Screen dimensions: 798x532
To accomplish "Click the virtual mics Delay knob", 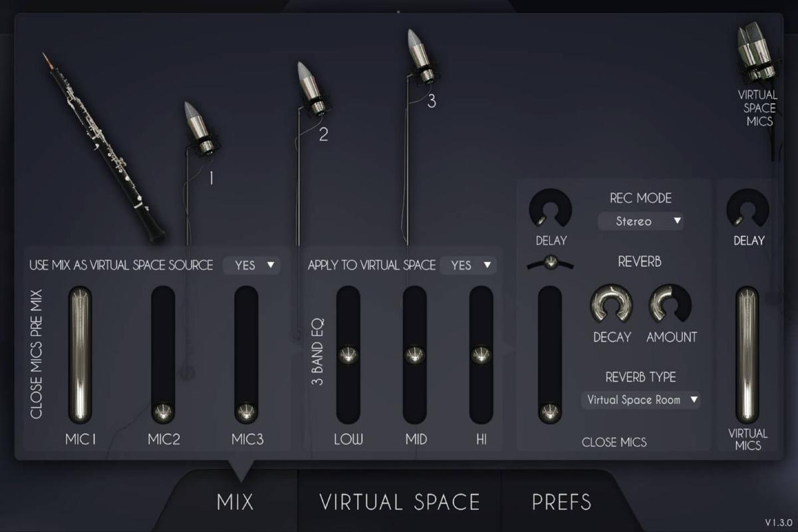I will [748, 209].
